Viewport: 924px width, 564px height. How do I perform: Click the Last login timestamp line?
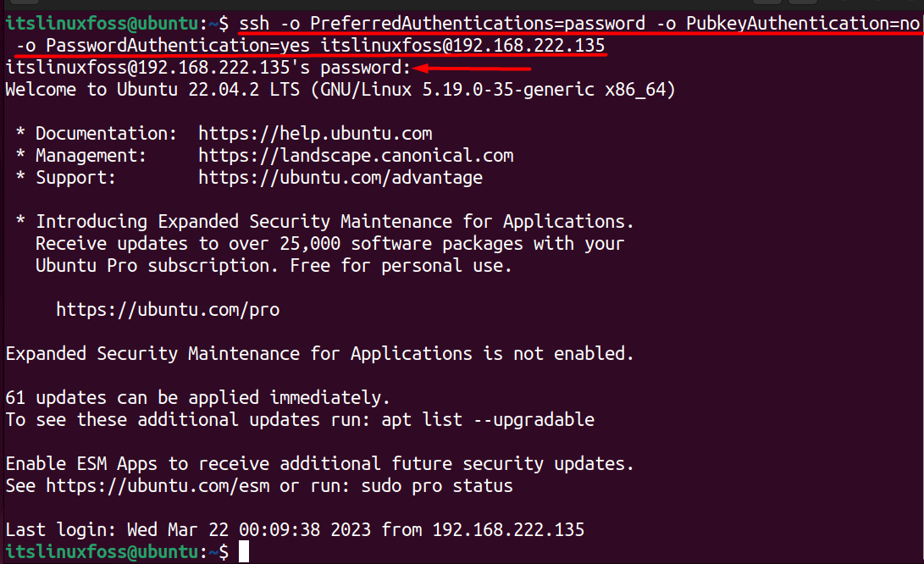coord(295,530)
